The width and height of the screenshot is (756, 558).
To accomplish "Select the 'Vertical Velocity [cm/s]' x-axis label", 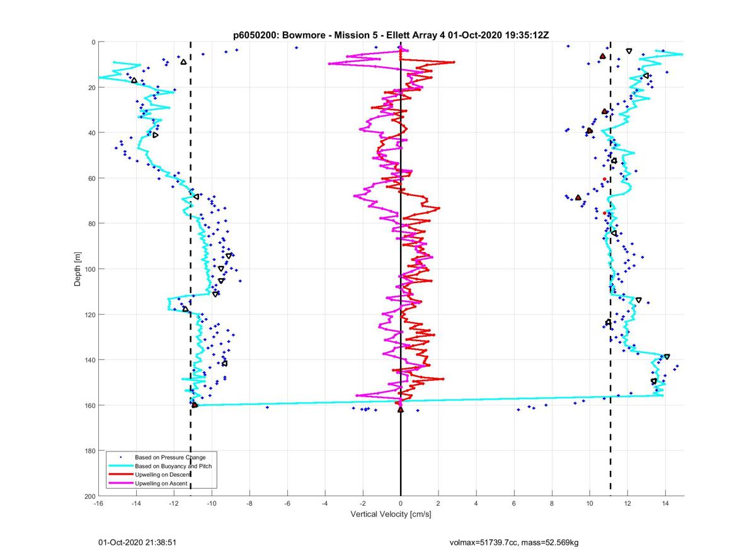I will click(x=391, y=514).
